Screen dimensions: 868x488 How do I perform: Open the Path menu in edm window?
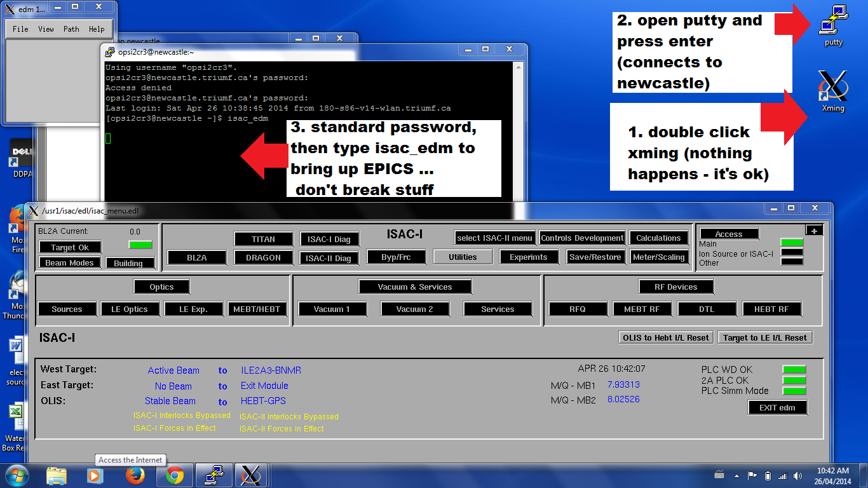pyautogui.click(x=71, y=29)
